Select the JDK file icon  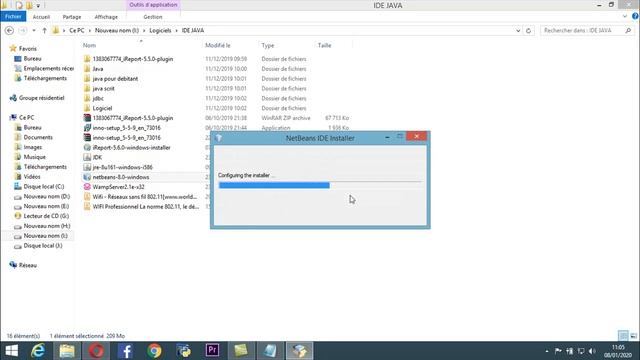(87, 157)
